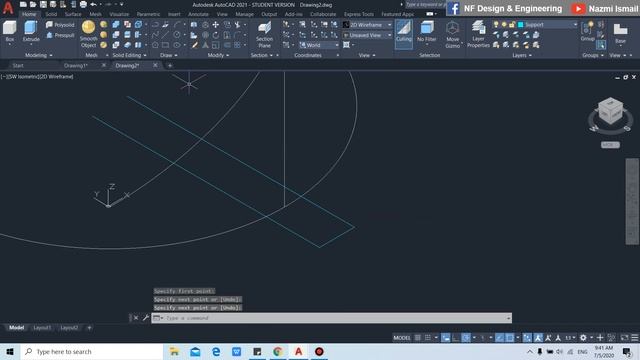
Task: Open the Section Plane tool
Action: (x=264, y=34)
